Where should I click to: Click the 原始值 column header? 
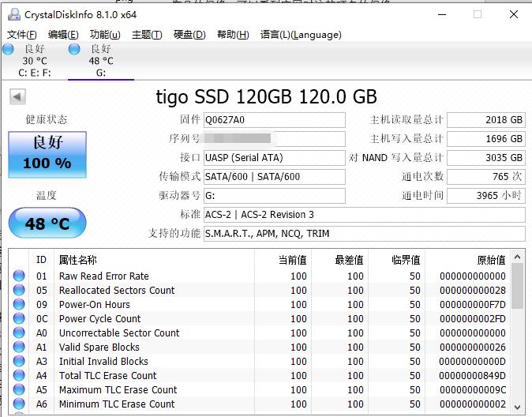(467, 260)
